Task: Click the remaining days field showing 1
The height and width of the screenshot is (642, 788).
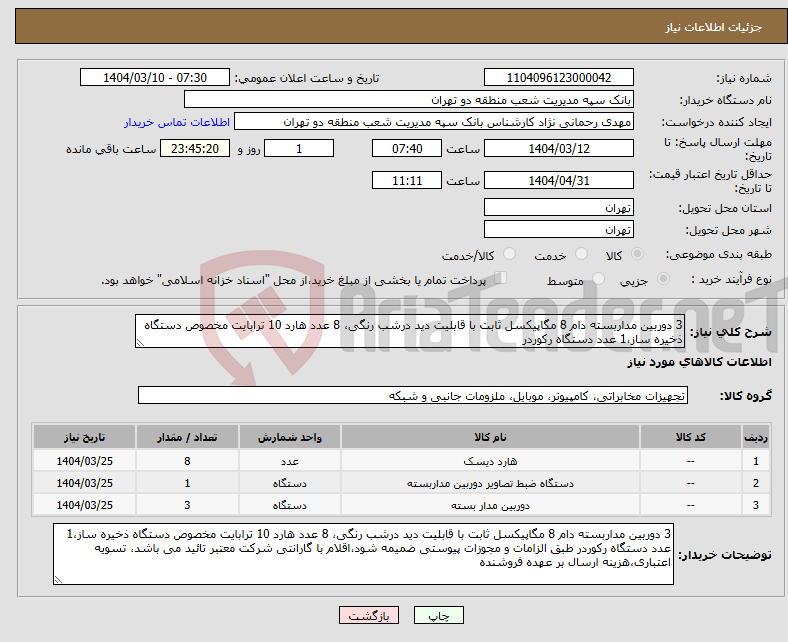Action: 299,148
